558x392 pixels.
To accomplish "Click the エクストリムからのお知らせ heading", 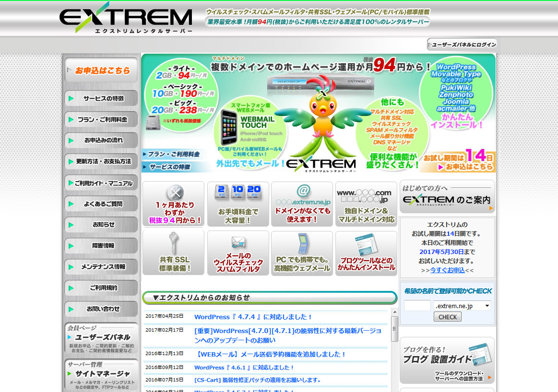I will (x=202, y=298).
